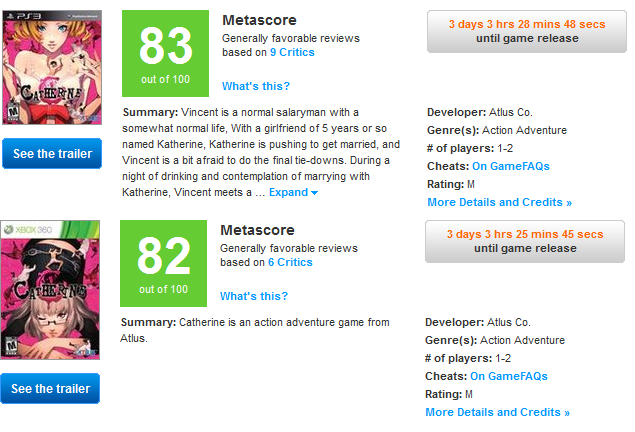Click the green 82 Metascore box
Screen dimensions: 635x432
pos(164,262)
